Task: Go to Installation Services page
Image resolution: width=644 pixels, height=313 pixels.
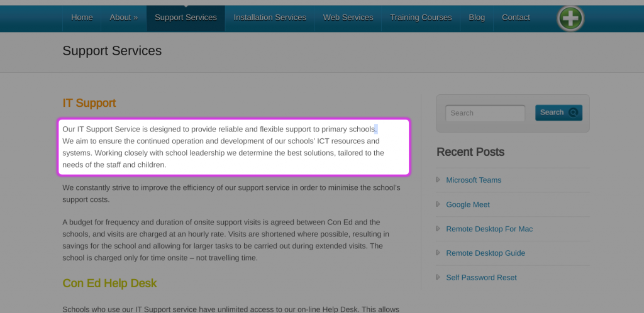Action: click(x=270, y=18)
